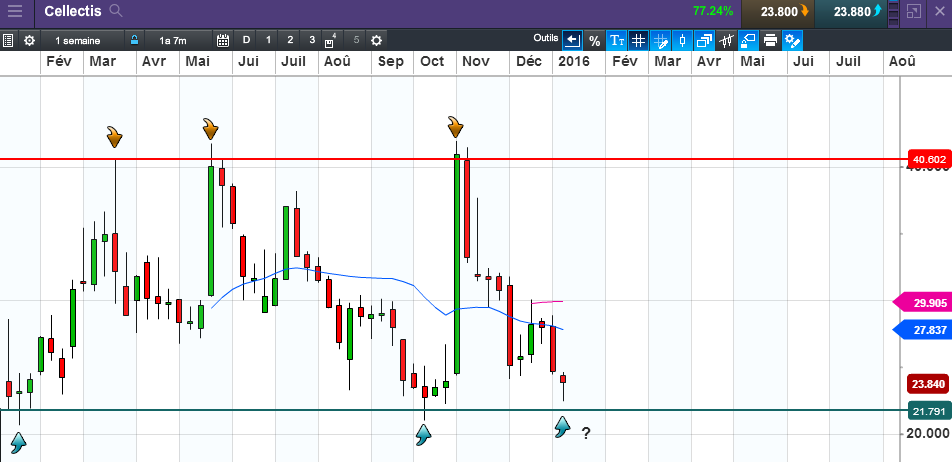Select layout preset 3

pos(312,41)
